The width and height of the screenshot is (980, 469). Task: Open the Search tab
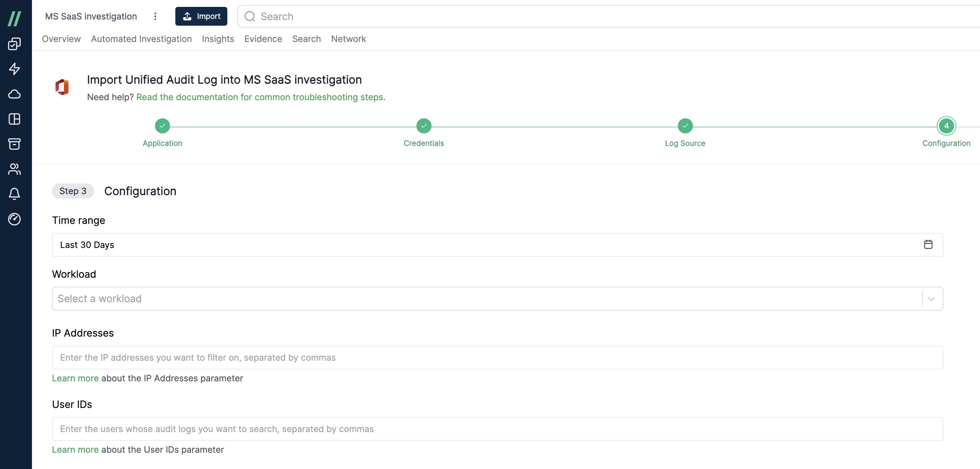[307, 39]
